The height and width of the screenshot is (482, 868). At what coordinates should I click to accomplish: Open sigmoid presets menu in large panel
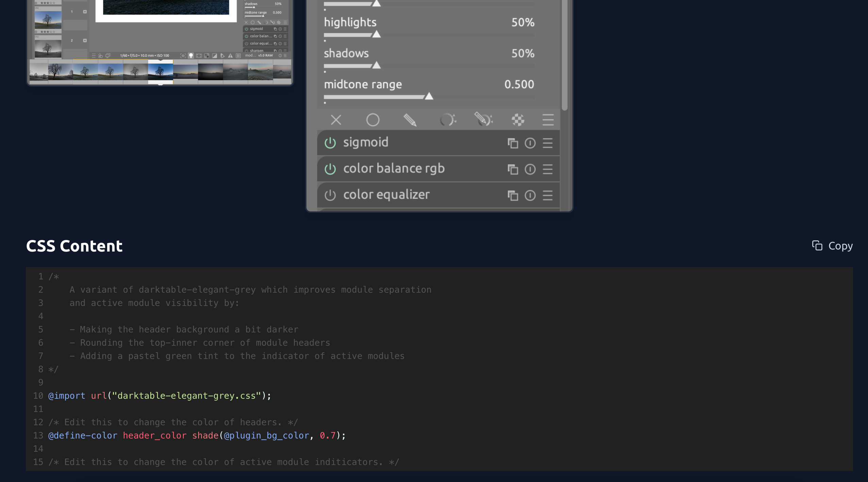click(x=548, y=143)
